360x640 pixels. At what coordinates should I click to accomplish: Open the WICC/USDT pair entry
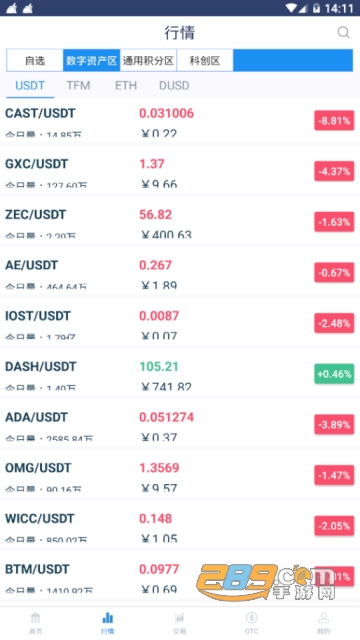(180, 525)
